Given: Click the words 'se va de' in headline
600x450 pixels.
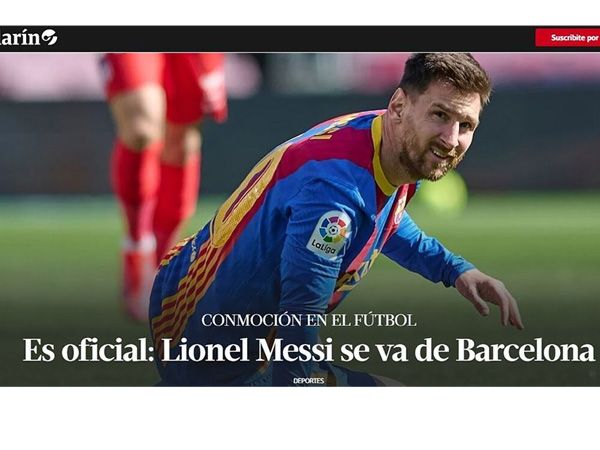Looking at the screenshot, I should (394, 350).
